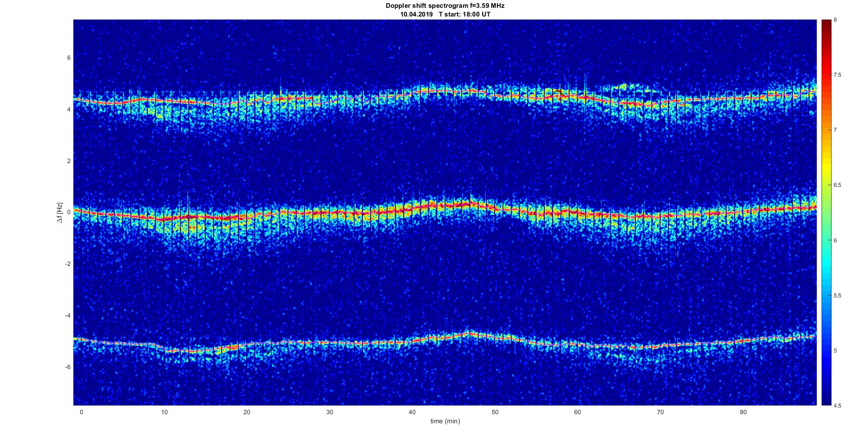This screenshot has height=435, width=868.
Task: Click the colorbar tick label '4.5'
Action: point(838,406)
